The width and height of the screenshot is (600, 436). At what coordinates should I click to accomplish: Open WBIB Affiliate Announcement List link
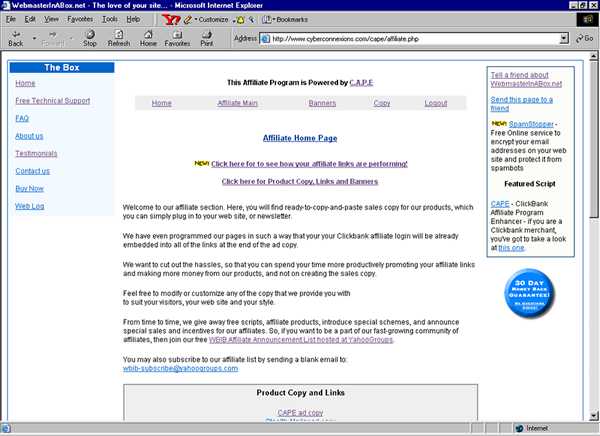301,340
